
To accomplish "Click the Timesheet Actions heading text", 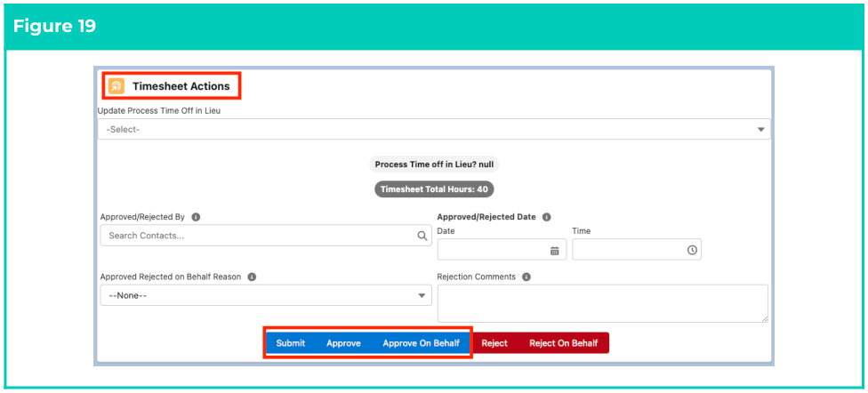I will point(181,86).
